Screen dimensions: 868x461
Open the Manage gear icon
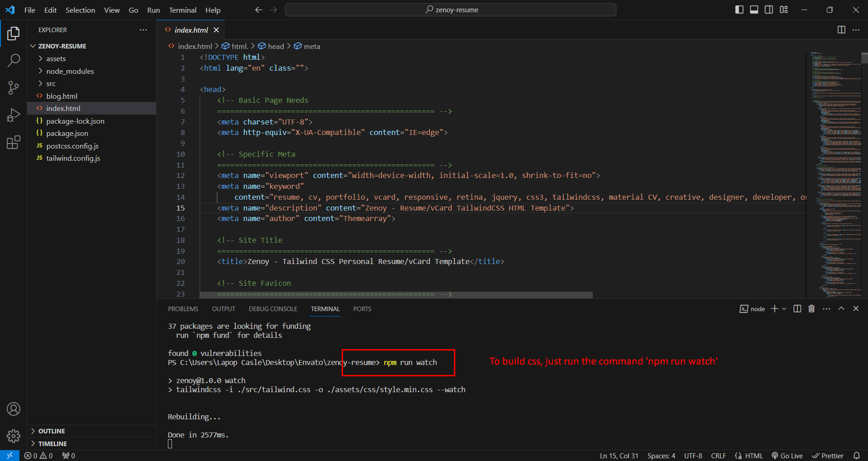tap(14, 436)
